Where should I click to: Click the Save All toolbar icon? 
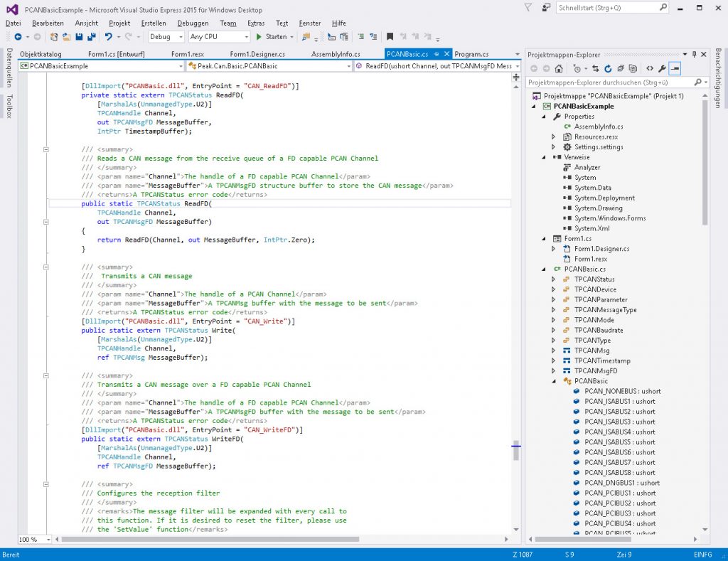point(91,37)
